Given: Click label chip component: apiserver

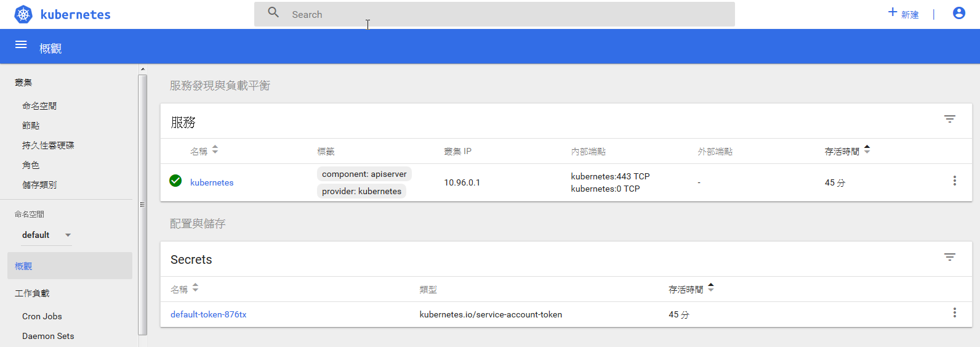Looking at the screenshot, I should 364,174.
